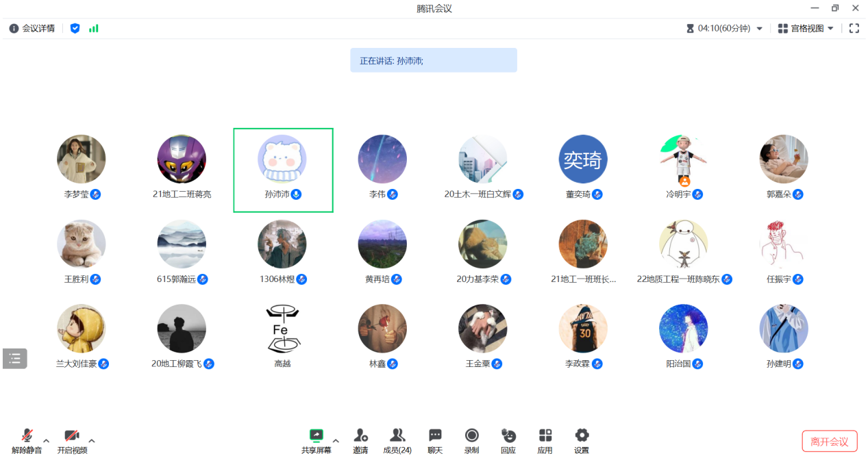Open the meeting timer dropdown arrow beside 04:10(60分钟)
The height and width of the screenshot is (458, 868).
pyautogui.click(x=759, y=29)
